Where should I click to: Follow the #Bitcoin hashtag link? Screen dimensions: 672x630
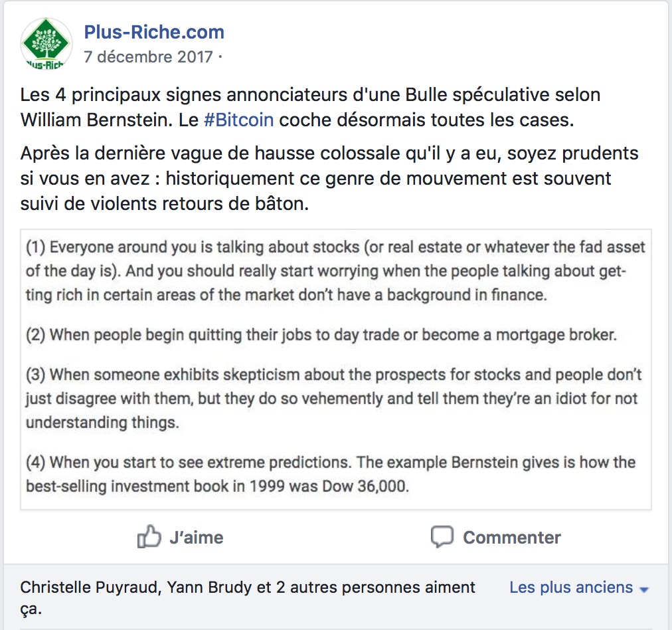click(x=238, y=120)
